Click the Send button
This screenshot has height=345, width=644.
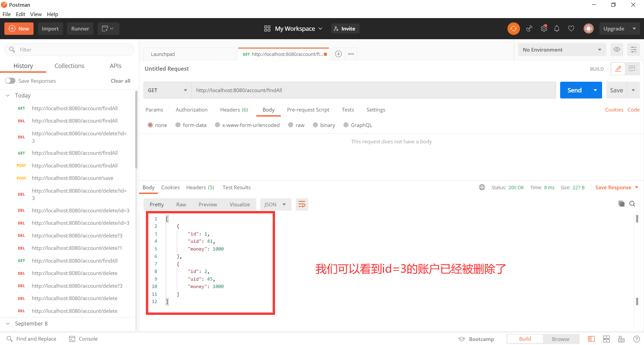[574, 90]
